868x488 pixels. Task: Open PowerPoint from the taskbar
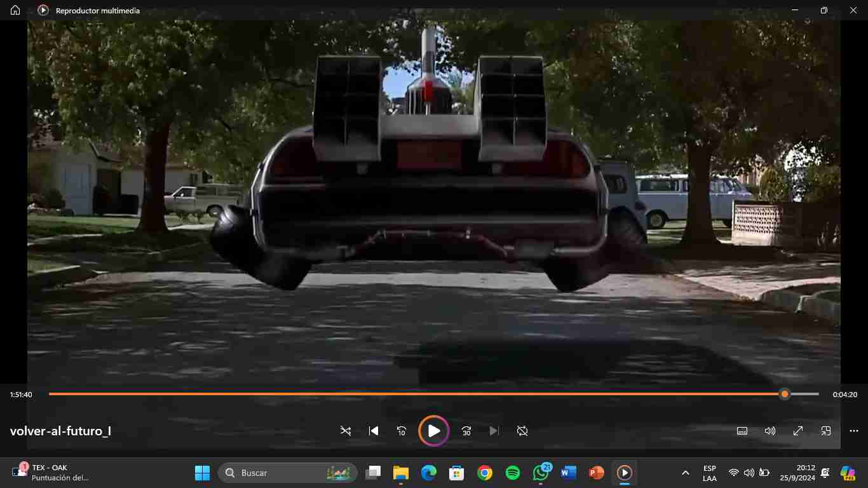coord(596,473)
